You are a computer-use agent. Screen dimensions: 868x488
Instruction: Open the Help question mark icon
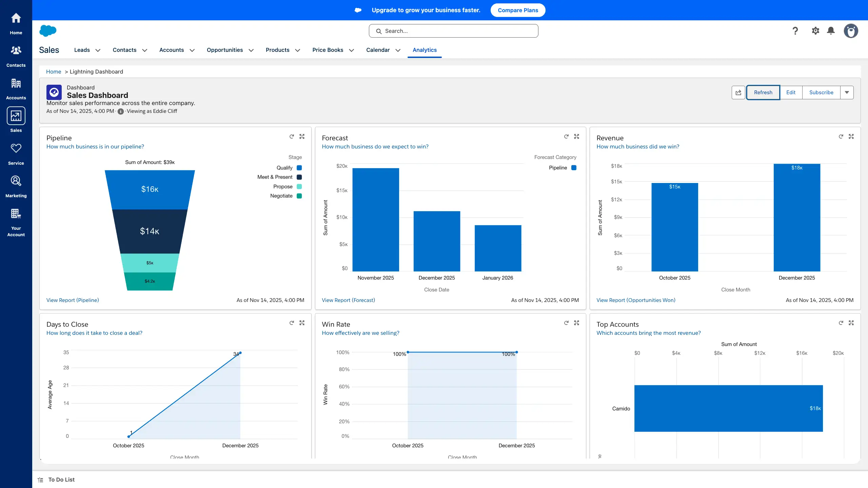(795, 30)
